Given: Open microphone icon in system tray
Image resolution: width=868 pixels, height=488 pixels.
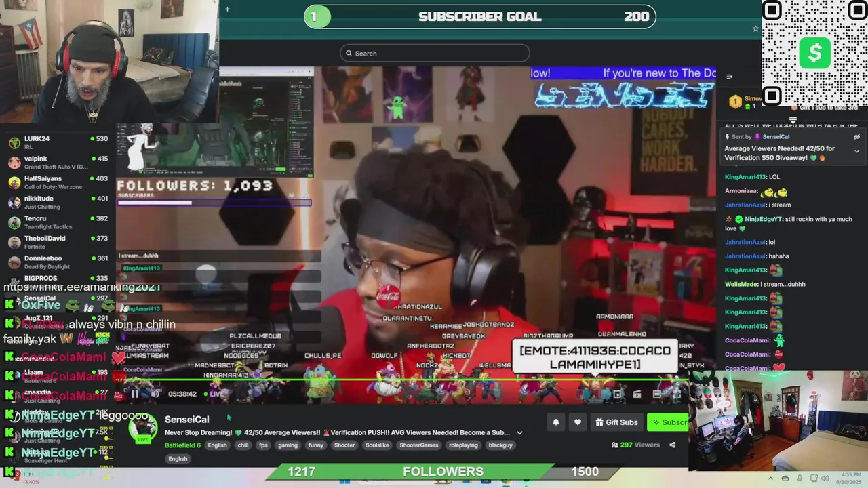Looking at the screenshot, I should [800, 479].
